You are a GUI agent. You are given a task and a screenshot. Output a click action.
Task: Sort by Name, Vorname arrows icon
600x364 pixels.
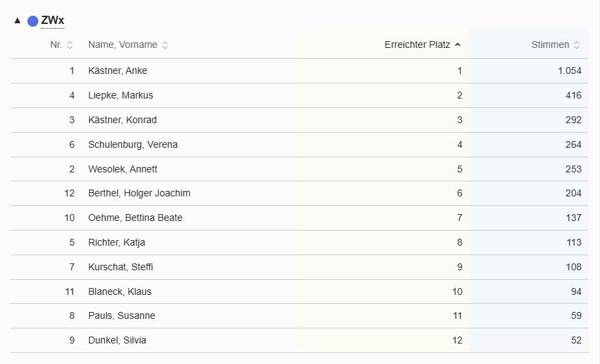(165, 45)
